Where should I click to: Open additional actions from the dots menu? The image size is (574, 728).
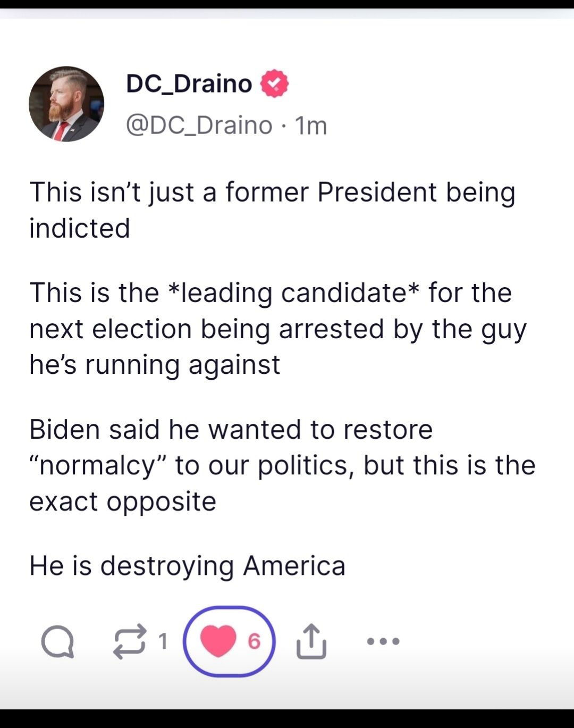[x=382, y=641]
